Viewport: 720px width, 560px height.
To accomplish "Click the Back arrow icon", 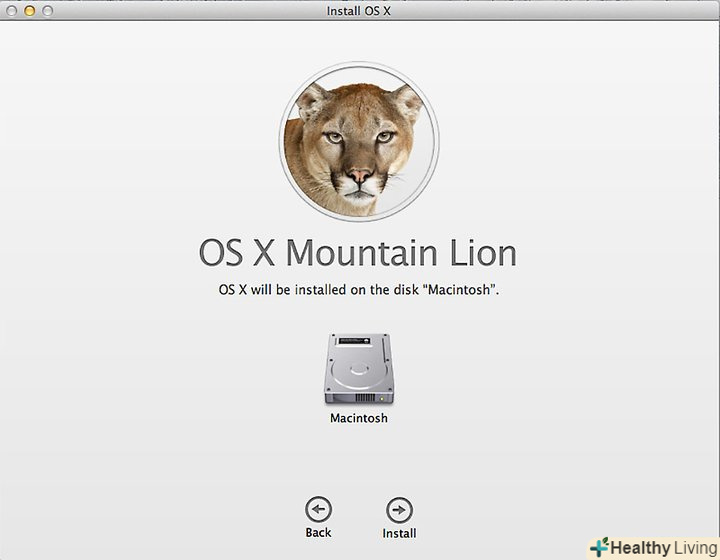I will [x=318, y=509].
